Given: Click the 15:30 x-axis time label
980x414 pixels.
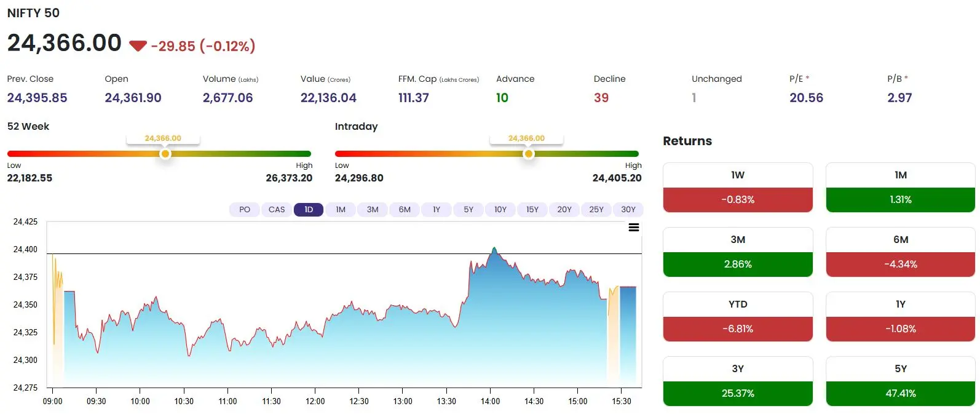Looking at the screenshot, I should 622,401.
